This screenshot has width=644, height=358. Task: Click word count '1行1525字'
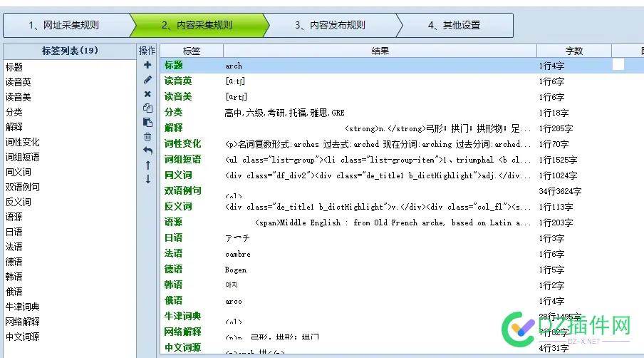click(558, 160)
